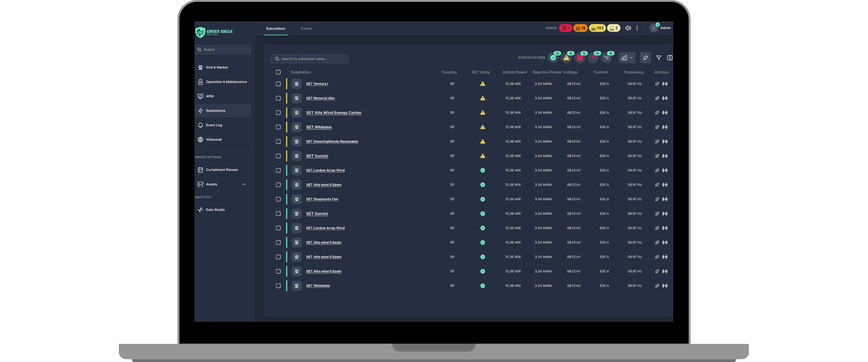This screenshot has width=868, height=362.
Task: Check the SET Whitelake row
Action: pos(278,286)
